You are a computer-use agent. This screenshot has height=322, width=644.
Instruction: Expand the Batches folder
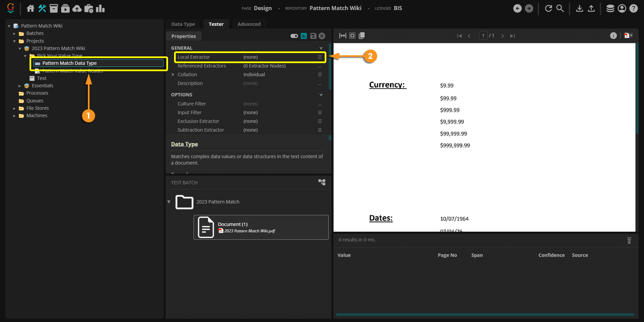pyautogui.click(x=14, y=34)
